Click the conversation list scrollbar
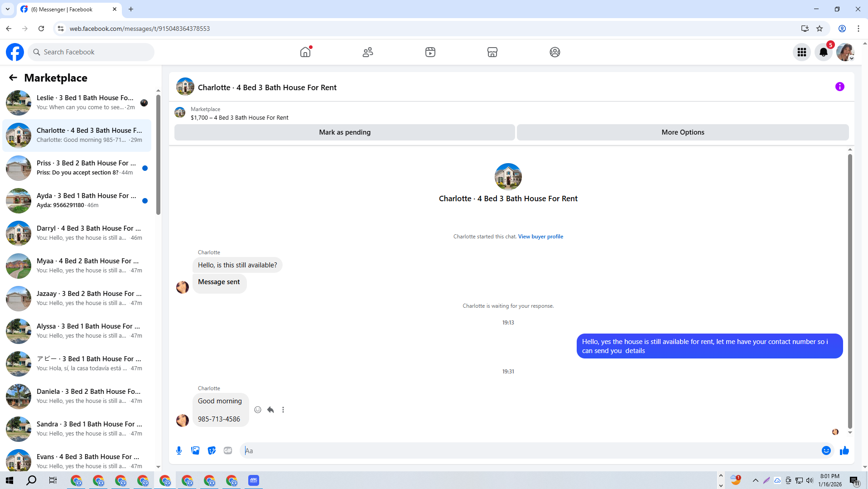This screenshot has height=489, width=868. 158,154
